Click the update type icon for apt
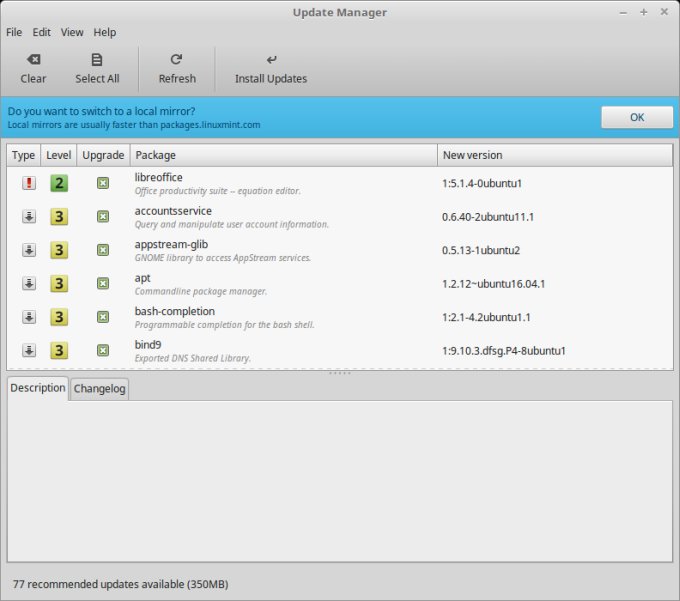 29,283
